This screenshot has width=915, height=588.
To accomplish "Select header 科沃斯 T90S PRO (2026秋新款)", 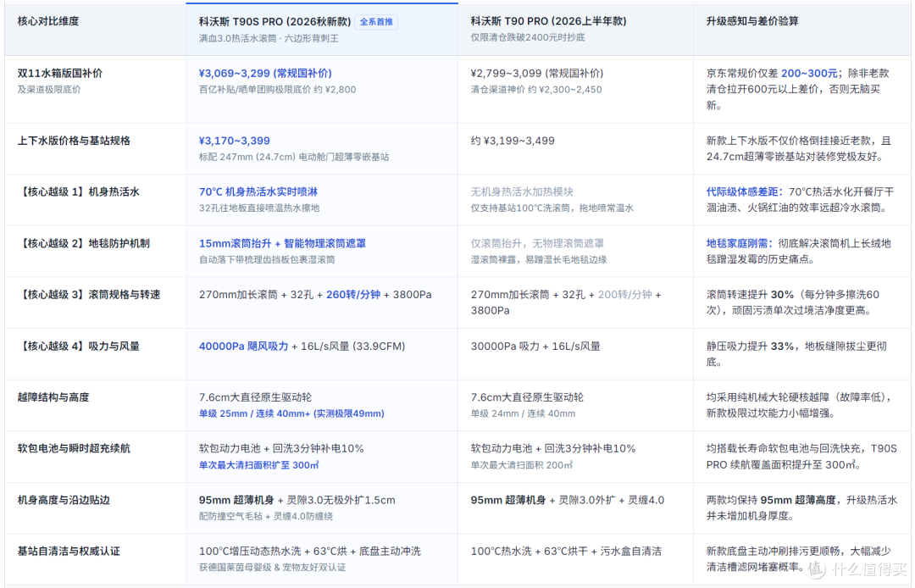I will point(274,21).
